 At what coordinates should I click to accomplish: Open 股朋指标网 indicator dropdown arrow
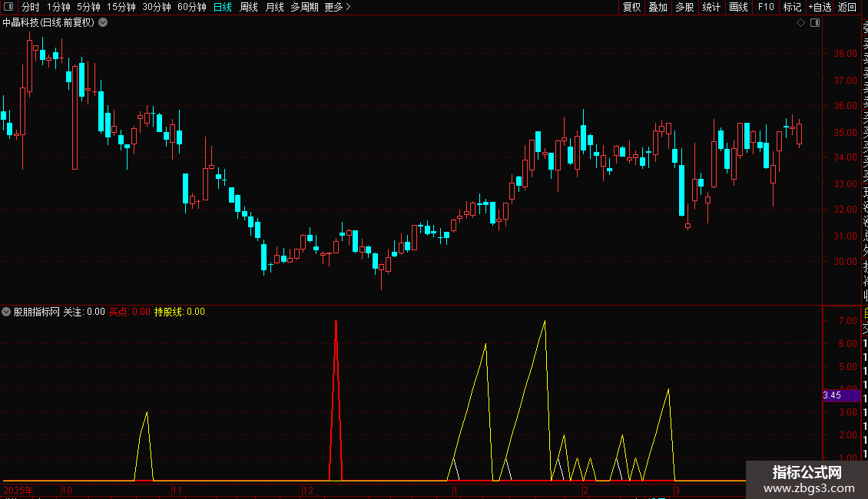(6, 312)
